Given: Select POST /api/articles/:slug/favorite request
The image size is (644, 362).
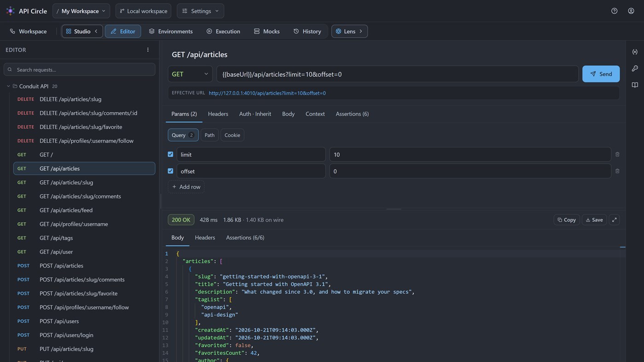Looking at the screenshot, I should point(84,293).
